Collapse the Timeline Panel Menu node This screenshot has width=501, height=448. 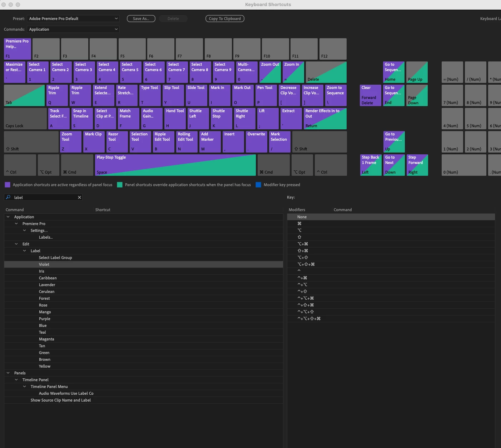point(24,387)
